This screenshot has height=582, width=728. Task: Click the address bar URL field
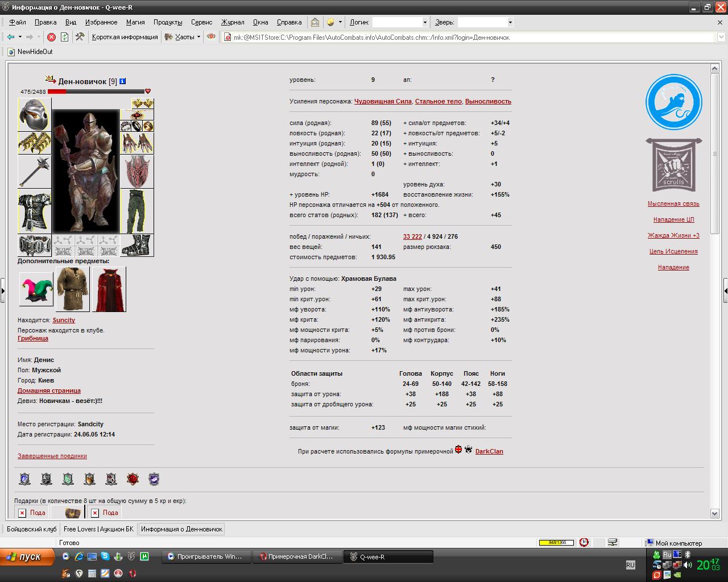(469, 38)
